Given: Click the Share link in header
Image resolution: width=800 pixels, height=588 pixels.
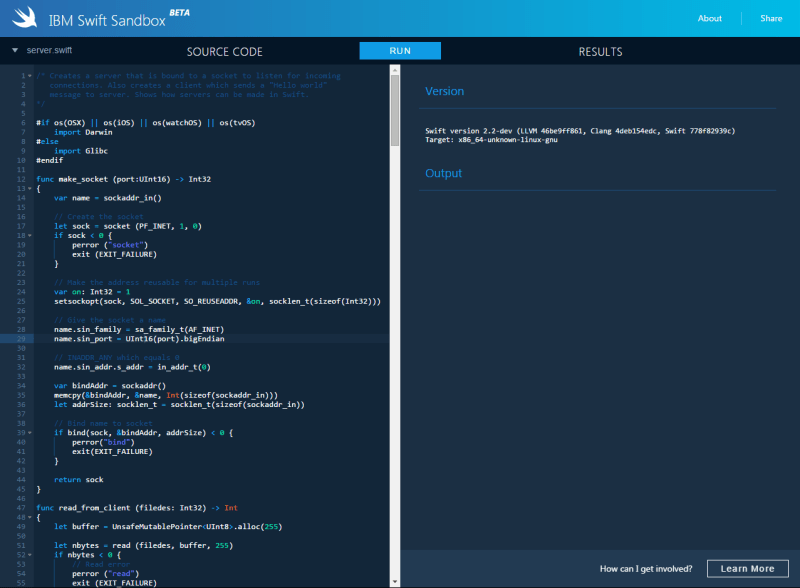Looking at the screenshot, I should (x=771, y=18).
